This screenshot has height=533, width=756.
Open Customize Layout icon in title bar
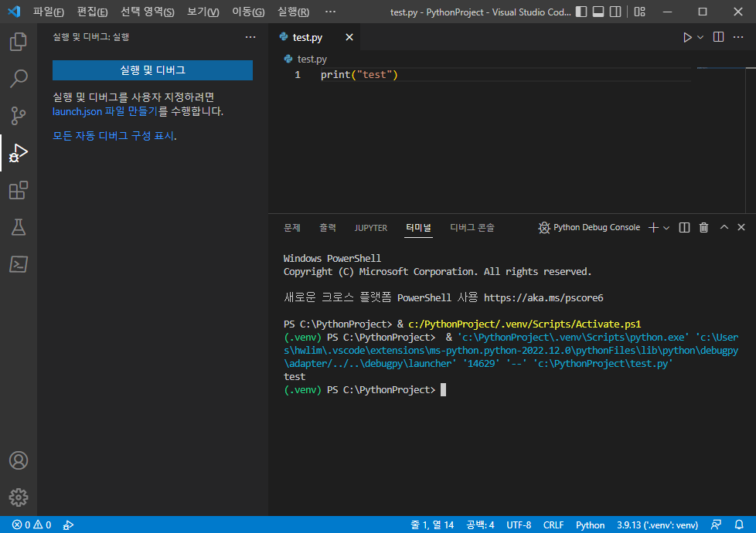[x=640, y=12]
